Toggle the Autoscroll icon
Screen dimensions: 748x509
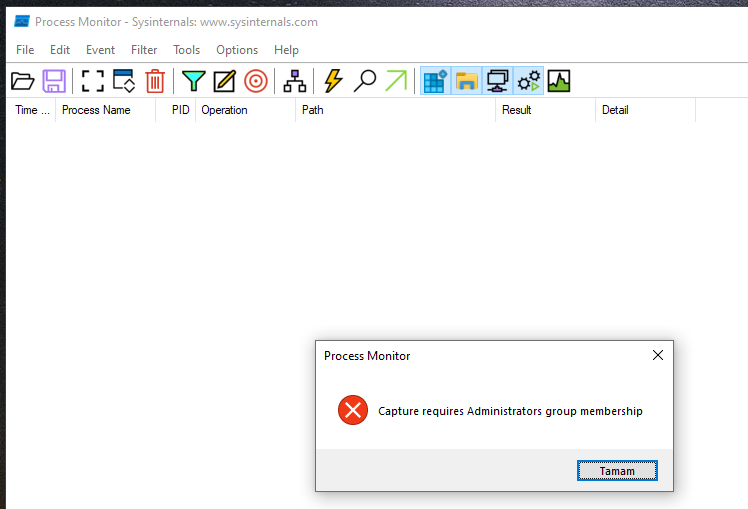click(x=124, y=81)
